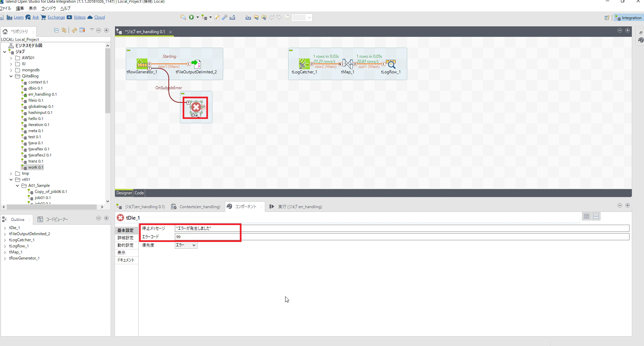The height and width of the screenshot is (346, 644).
Task: Click the Exchange link
Action: click(x=56, y=17)
